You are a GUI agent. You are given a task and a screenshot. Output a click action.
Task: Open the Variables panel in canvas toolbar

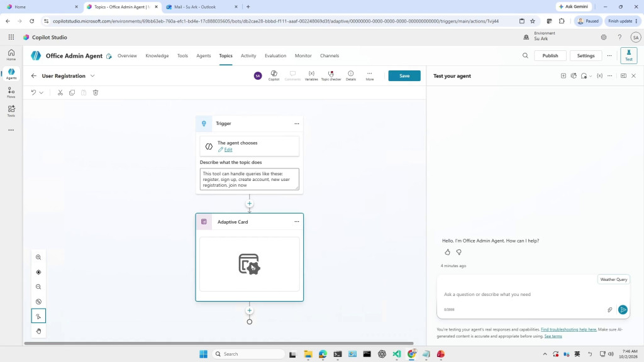tap(311, 75)
